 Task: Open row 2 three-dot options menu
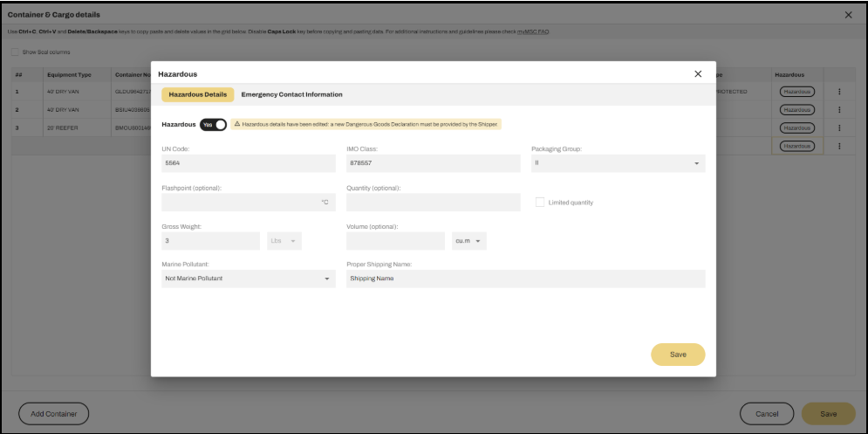[839, 110]
